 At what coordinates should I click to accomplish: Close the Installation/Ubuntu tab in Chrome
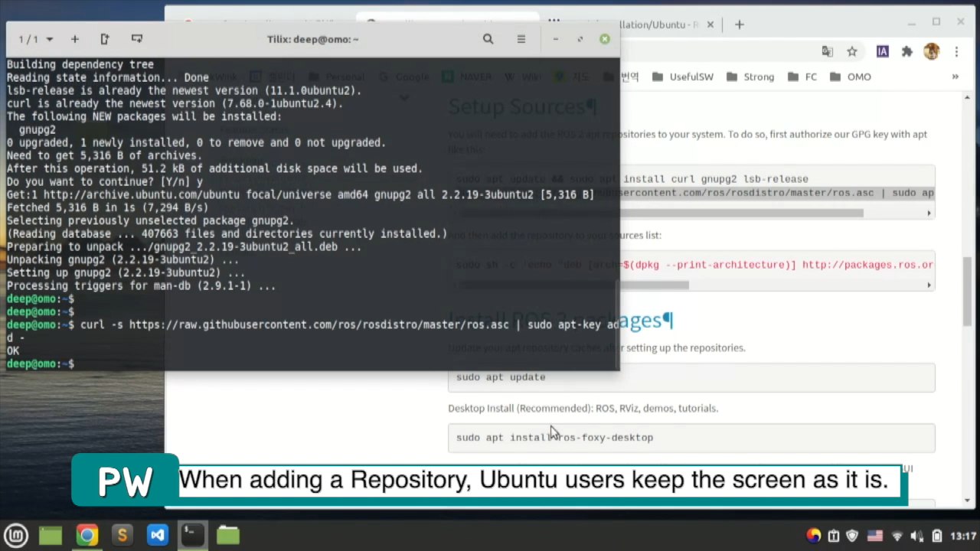[710, 24]
